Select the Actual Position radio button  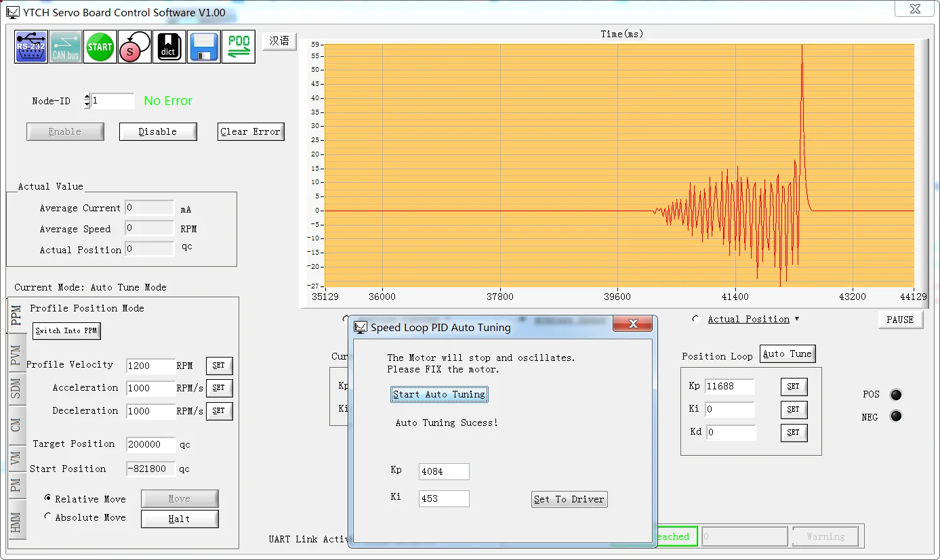click(696, 319)
